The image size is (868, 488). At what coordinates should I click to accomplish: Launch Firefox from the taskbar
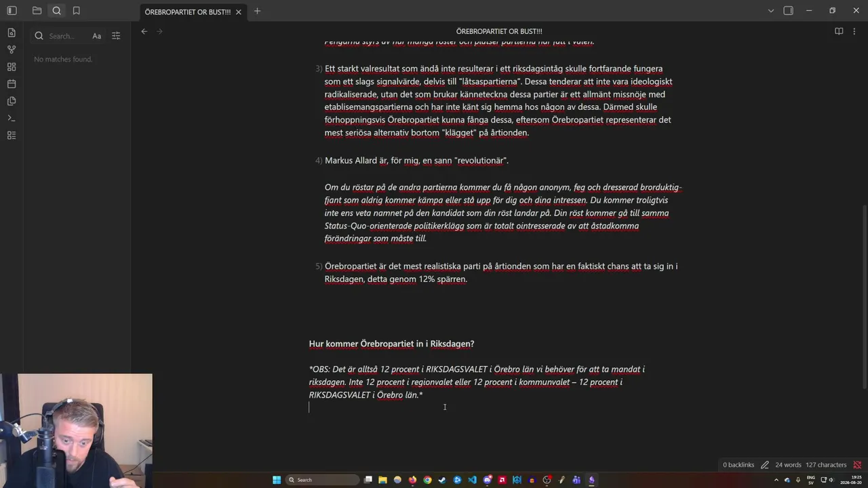412,480
